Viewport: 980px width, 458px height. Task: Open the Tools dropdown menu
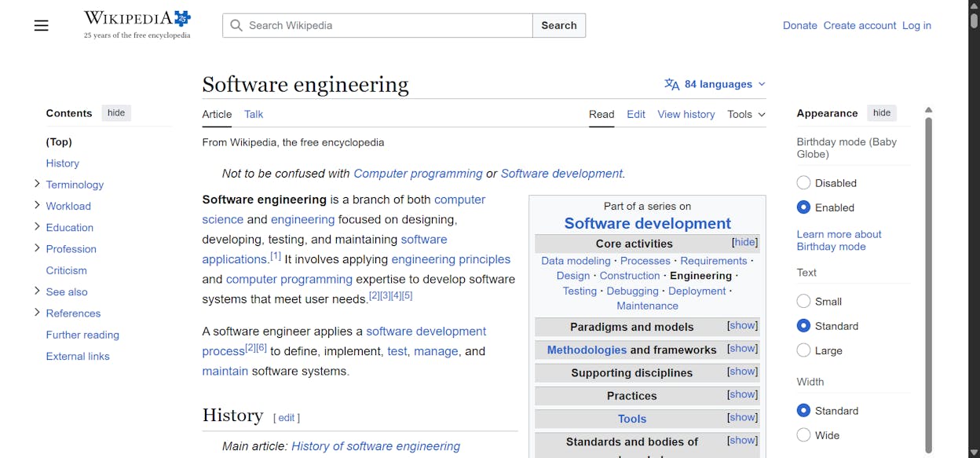point(746,114)
